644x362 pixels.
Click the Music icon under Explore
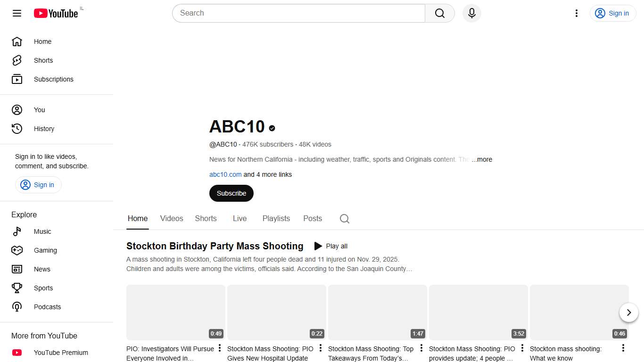point(17,231)
